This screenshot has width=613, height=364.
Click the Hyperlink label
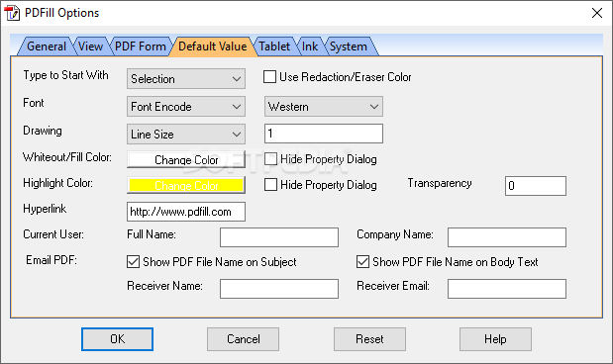[45, 209]
